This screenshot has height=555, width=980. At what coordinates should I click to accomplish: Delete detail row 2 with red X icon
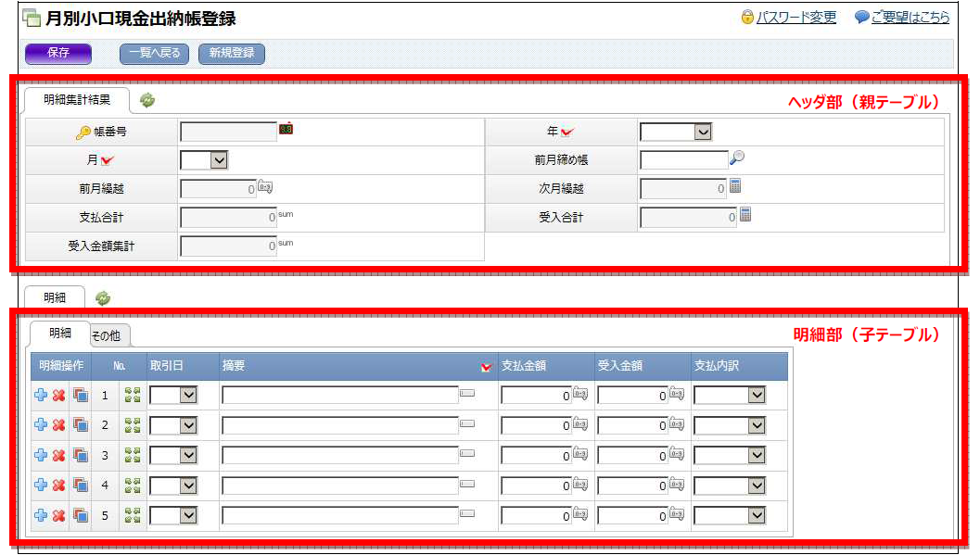point(58,425)
